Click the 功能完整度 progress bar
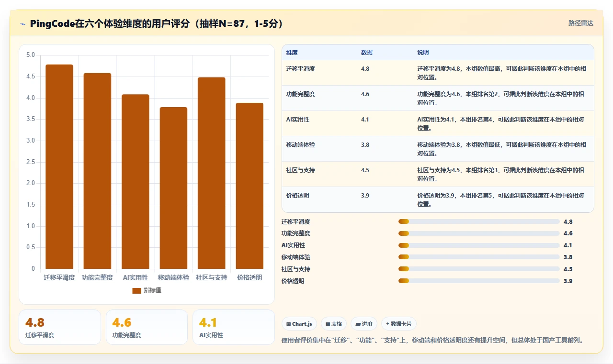613x364 pixels. (479, 233)
